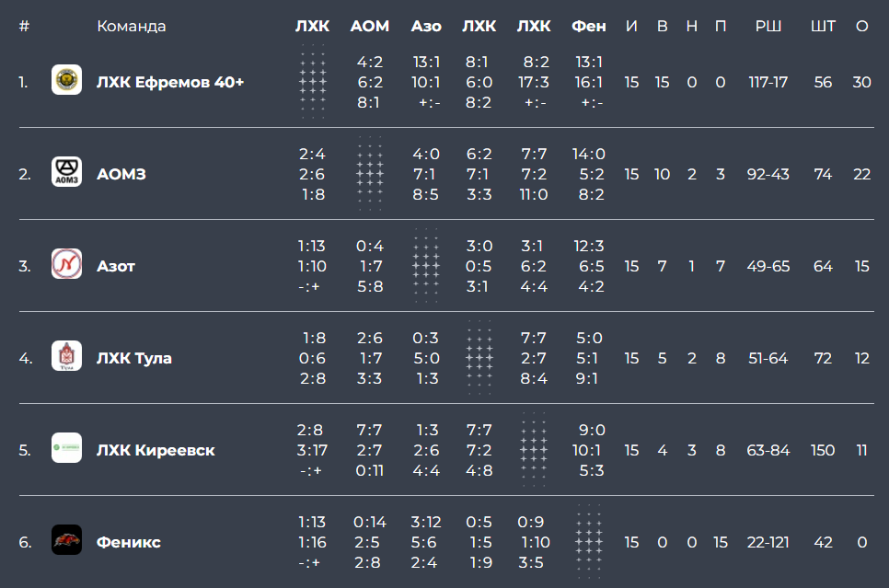Click the Команда column header

(131, 26)
